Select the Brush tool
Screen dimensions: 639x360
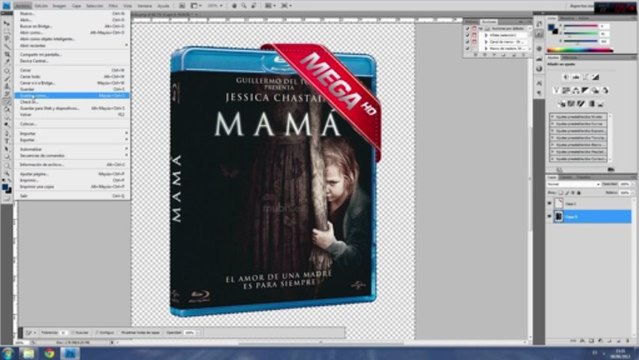(x=7, y=79)
